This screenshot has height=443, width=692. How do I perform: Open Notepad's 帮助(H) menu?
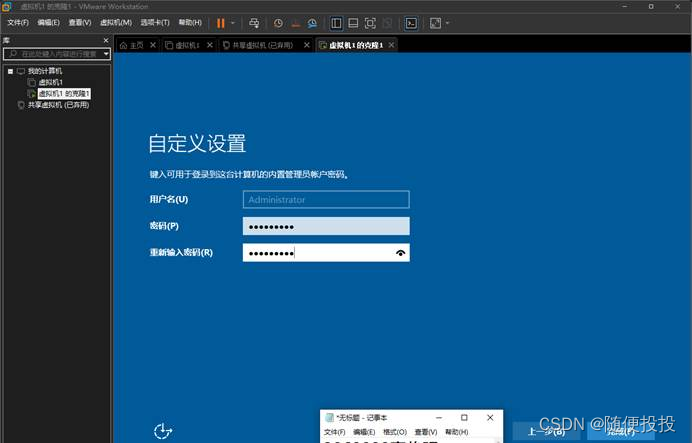click(456, 432)
